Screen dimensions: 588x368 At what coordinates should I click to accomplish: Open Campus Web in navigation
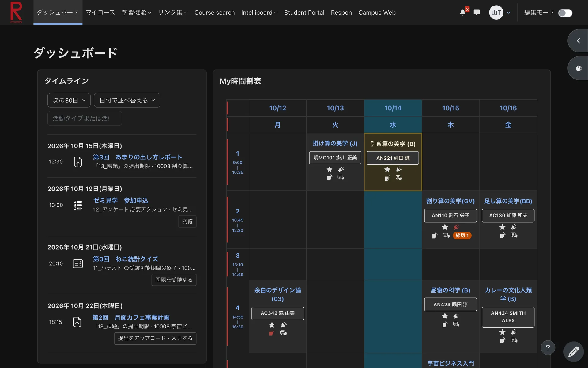click(x=377, y=13)
